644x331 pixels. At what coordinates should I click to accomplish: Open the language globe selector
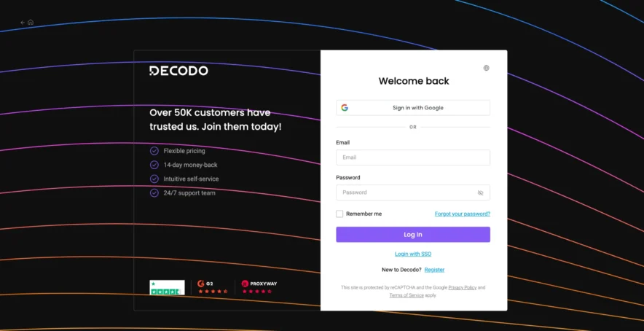point(486,68)
